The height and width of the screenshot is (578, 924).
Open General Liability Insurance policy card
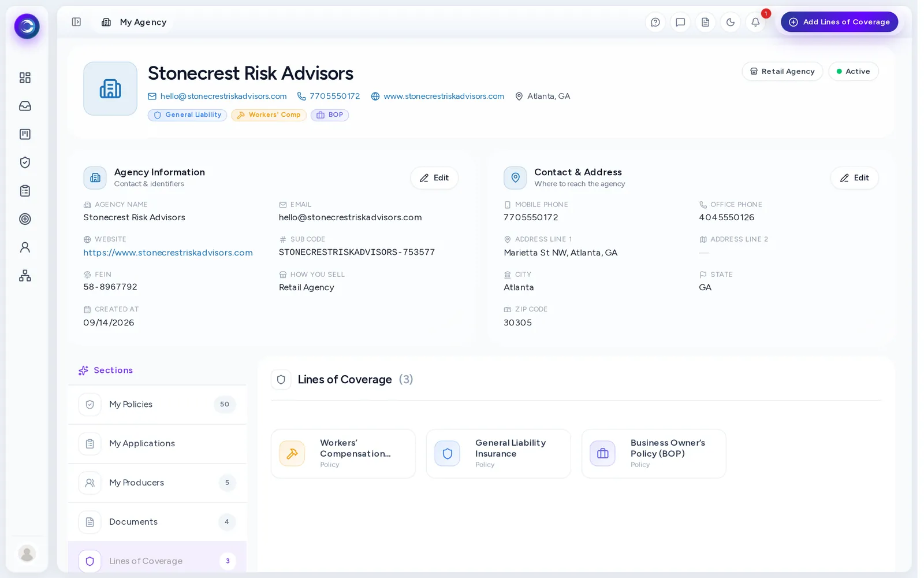(x=498, y=454)
